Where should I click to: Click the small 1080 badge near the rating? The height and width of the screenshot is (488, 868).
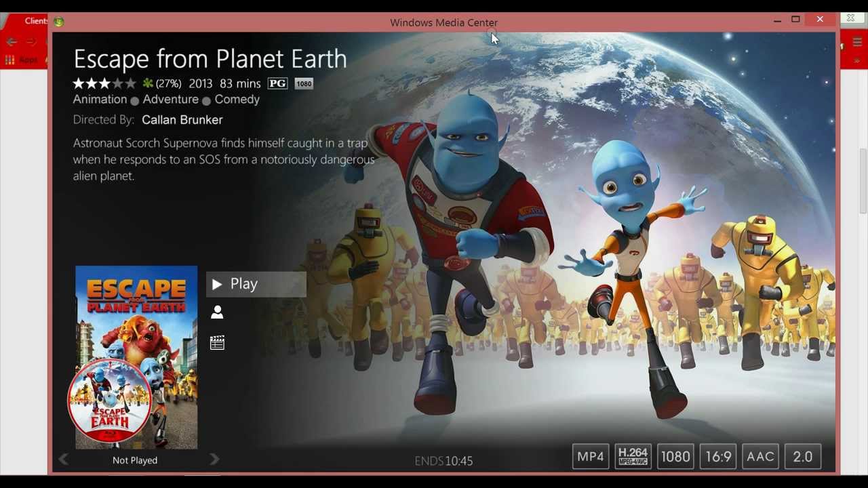tap(304, 84)
